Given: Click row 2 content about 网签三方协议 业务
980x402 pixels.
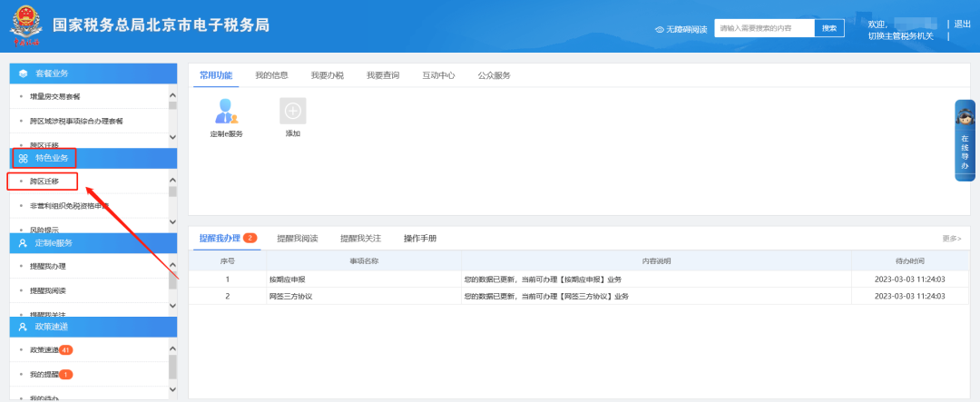Looking at the screenshot, I should tap(656, 297).
